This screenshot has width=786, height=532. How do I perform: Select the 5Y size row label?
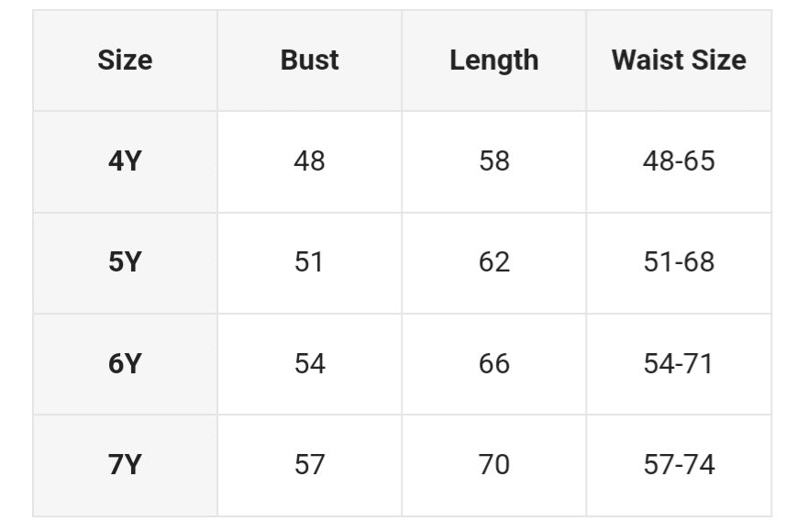point(125,262)
